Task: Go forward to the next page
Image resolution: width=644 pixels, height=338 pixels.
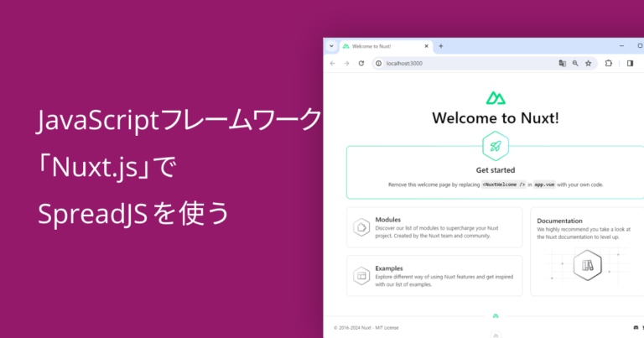Action: tap(346, 63)
